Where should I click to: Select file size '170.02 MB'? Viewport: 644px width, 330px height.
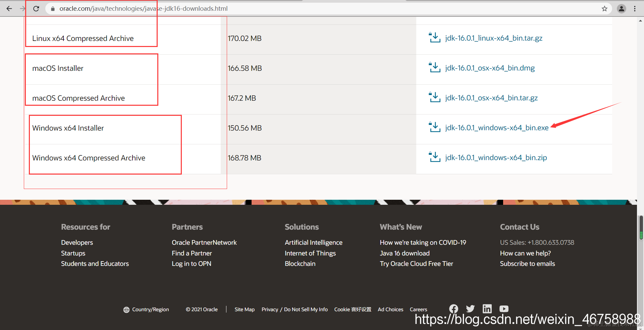point(245,38)
